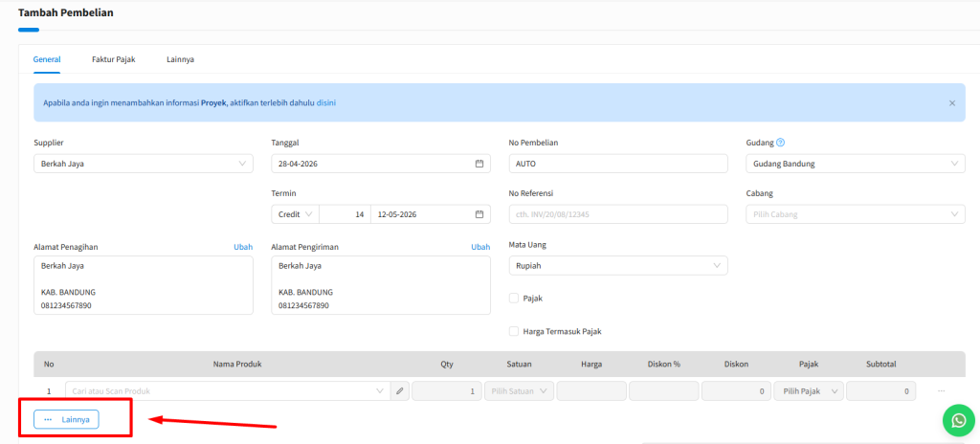
Task: Open the row options three-dot menu
Action: coord(941,391)
